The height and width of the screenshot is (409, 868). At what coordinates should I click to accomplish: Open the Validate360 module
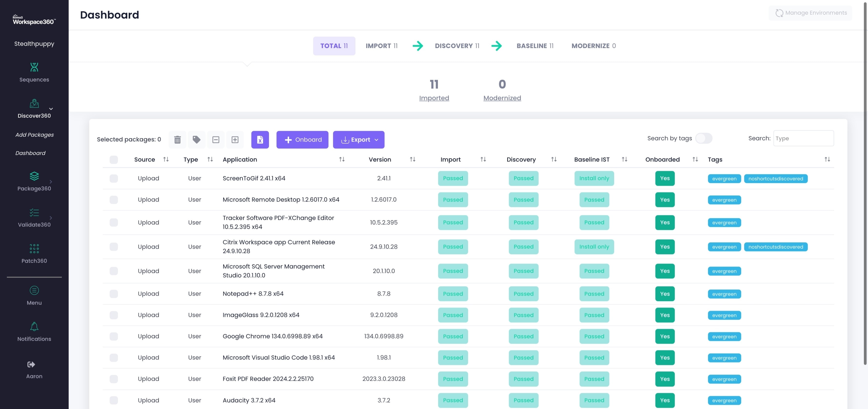pyautogui.click(x=34, y=218)
